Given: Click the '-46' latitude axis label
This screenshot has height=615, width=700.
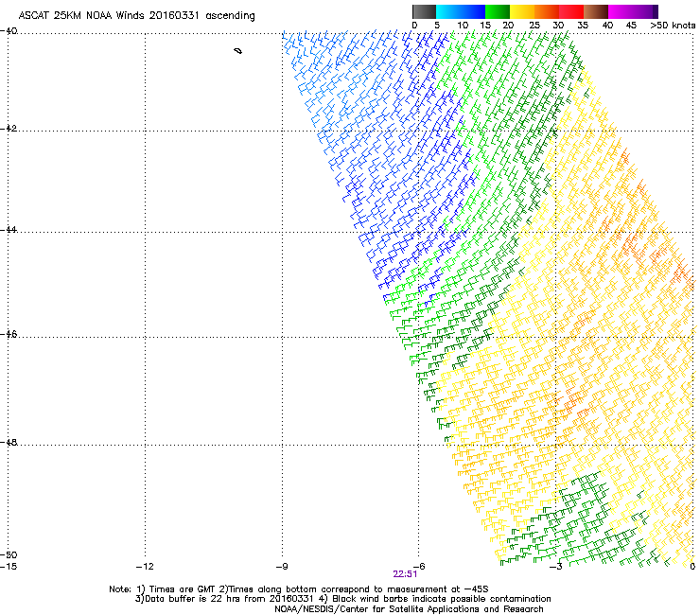Looking at the screenshot, I should [9, 334].
